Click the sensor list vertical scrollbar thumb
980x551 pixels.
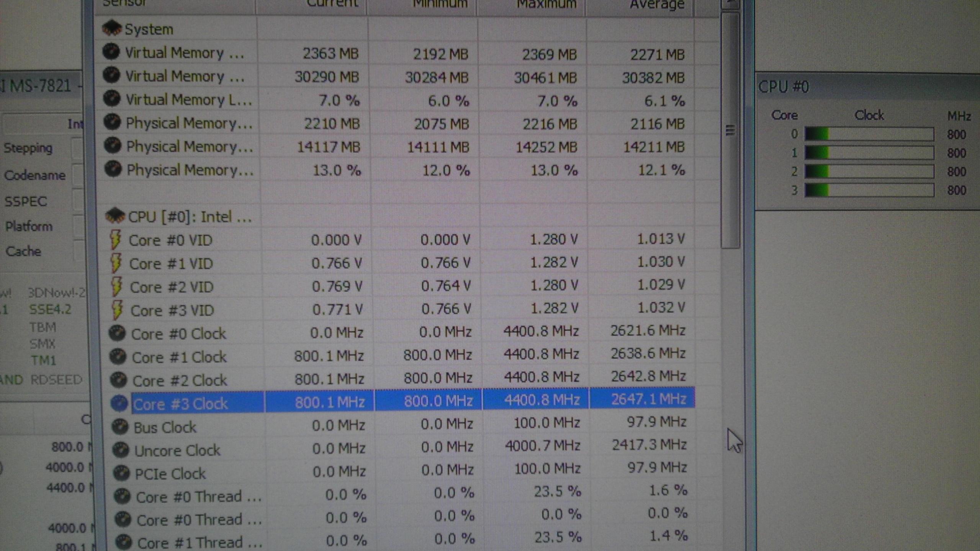coord(730,130)
